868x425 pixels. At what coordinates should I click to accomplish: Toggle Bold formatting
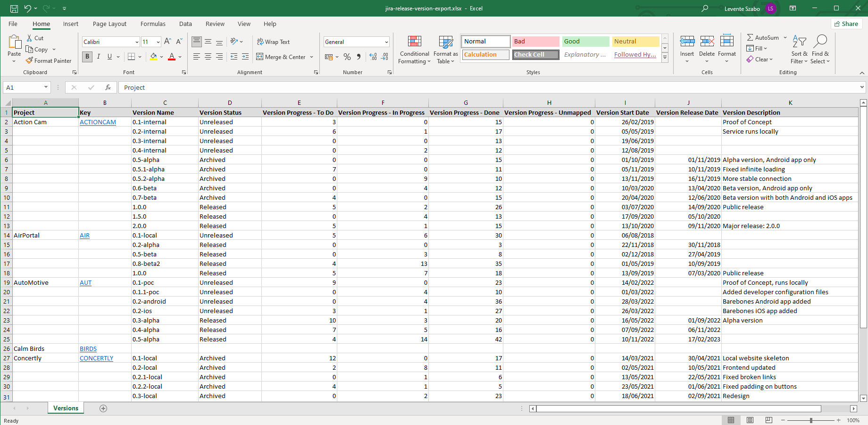tap(87, 57)
